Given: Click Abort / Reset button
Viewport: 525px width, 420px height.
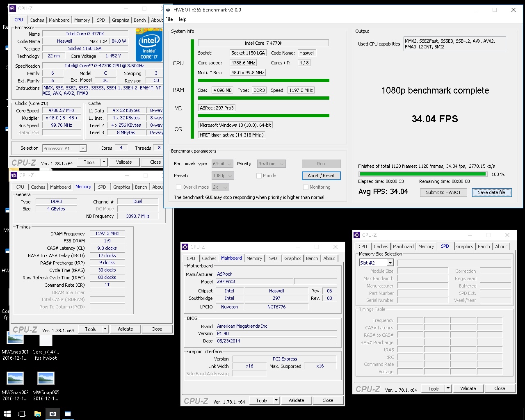Looking at the screenshot, I should click(321, 176).
